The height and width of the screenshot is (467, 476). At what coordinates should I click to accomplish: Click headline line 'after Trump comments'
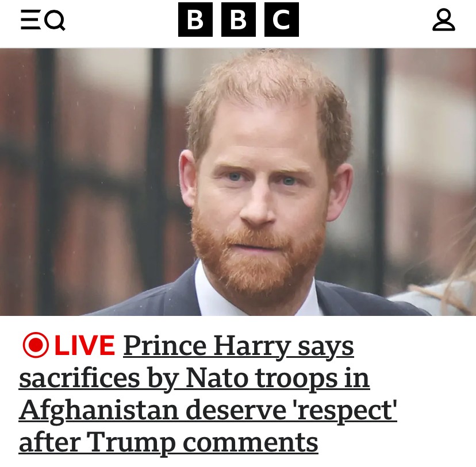[x=168, y=443]
